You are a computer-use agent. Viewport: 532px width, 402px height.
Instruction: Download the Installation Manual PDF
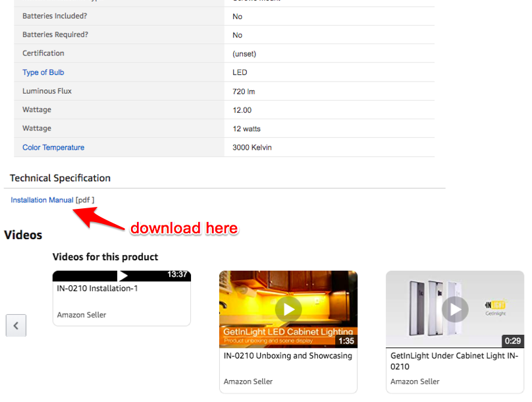pyautogui.click(x=41, y=200)
